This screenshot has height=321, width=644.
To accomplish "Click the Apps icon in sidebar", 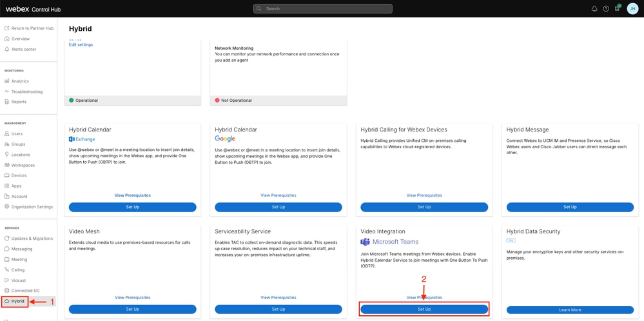I will pos(6,186).
